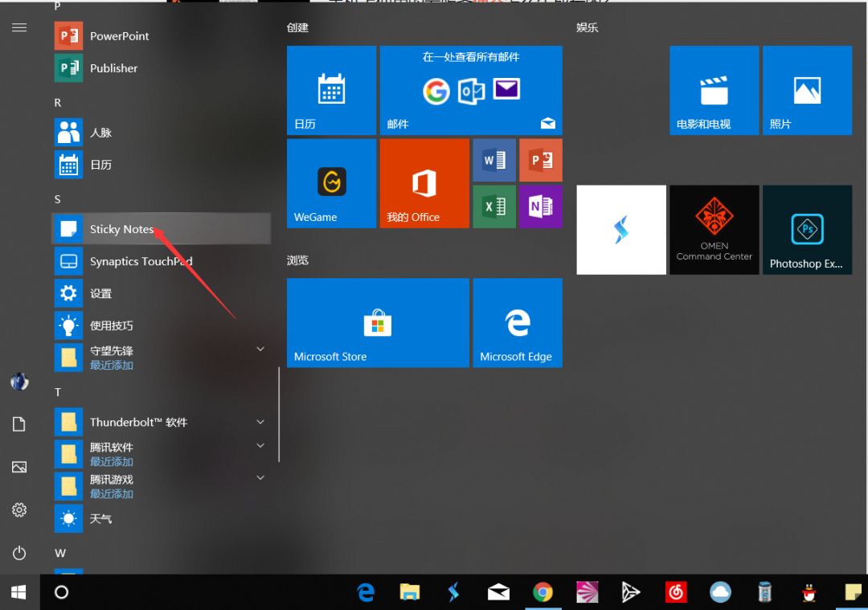Open the Excel small tile
Viewport: 868px width, 610px height.
494,207
